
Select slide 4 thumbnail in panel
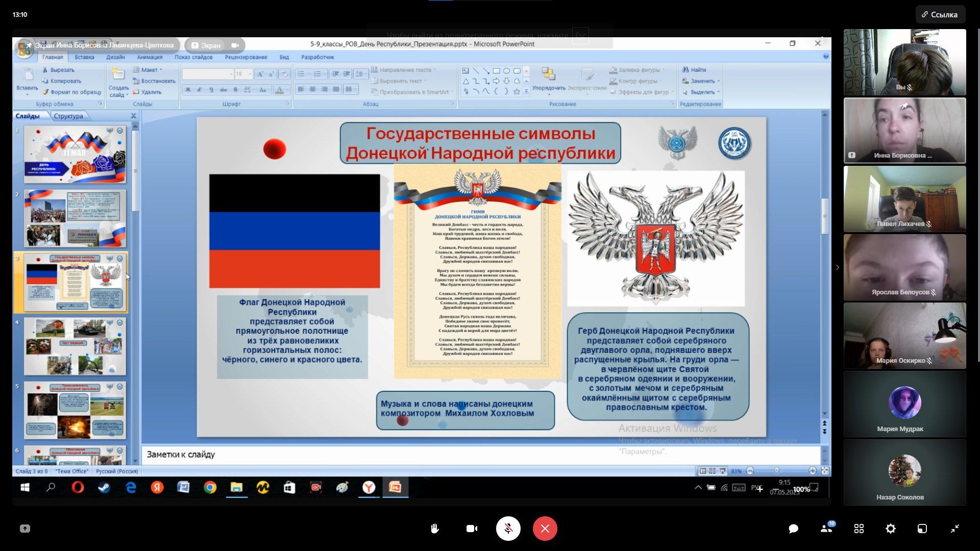[x=75, y=346]
